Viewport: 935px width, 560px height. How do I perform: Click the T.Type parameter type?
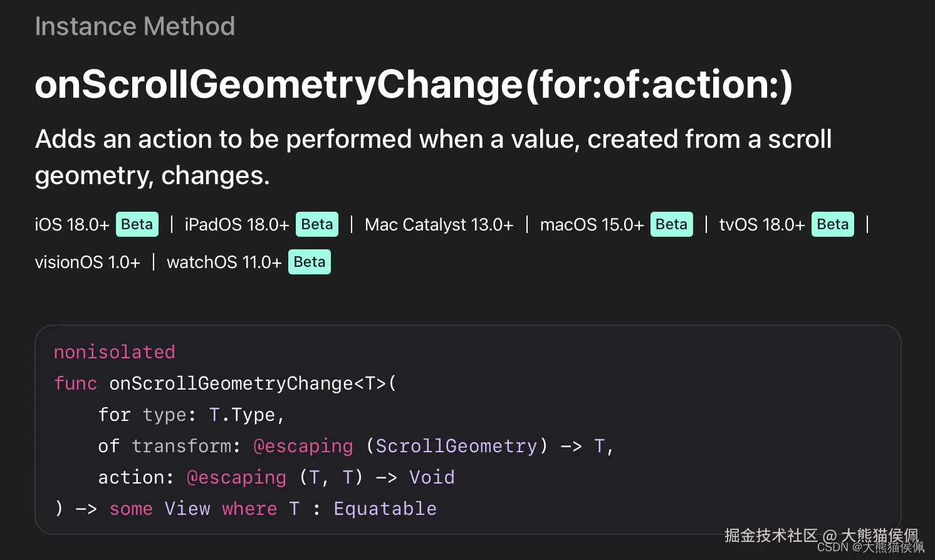tap(242, 415)
